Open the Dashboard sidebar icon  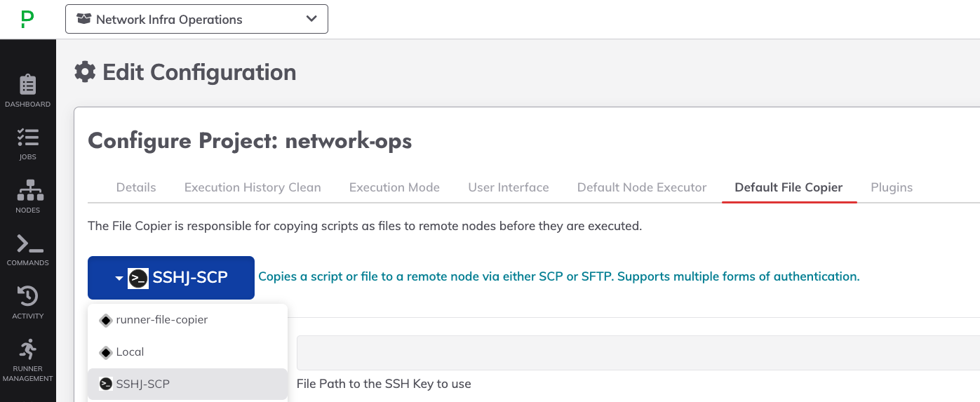[x=28, y=91]
